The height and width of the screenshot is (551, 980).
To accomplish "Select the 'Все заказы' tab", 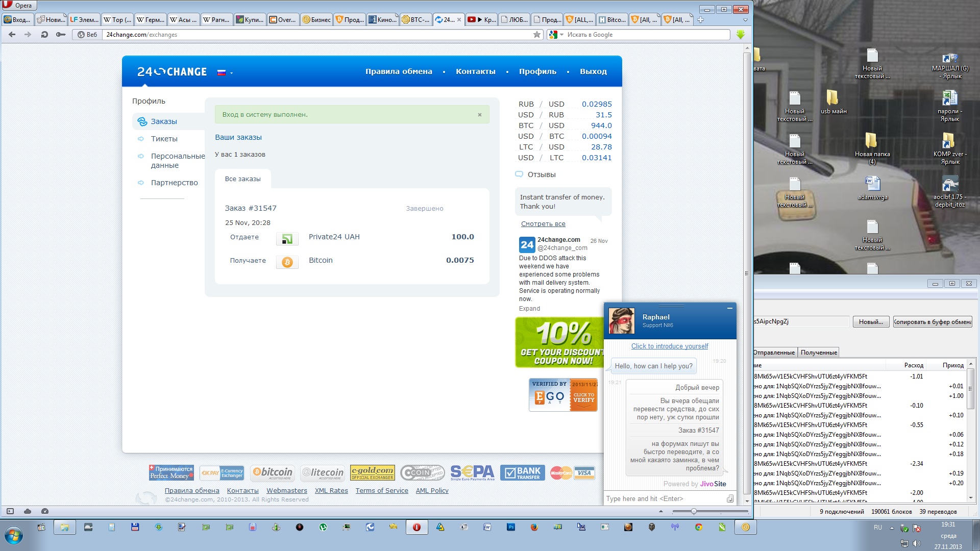I will [243, 179].
